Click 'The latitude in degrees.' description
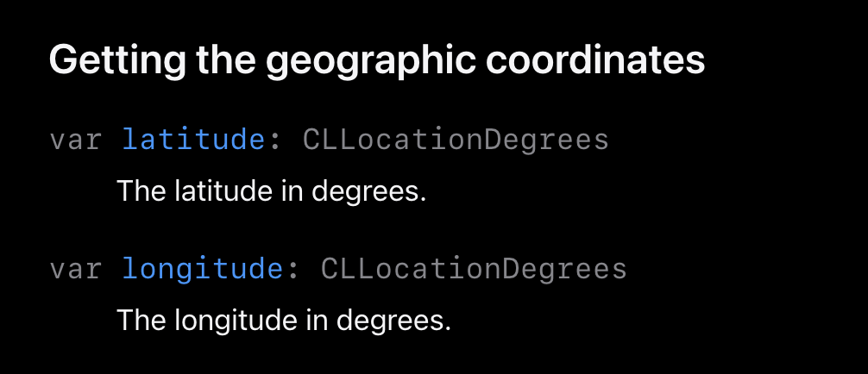 pos(271,191)
